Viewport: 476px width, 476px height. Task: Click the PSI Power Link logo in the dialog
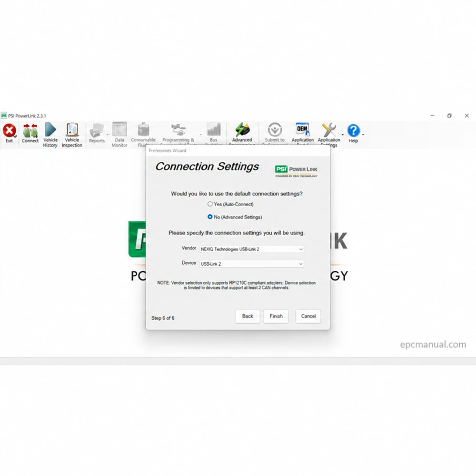click(x=296, y=171)
